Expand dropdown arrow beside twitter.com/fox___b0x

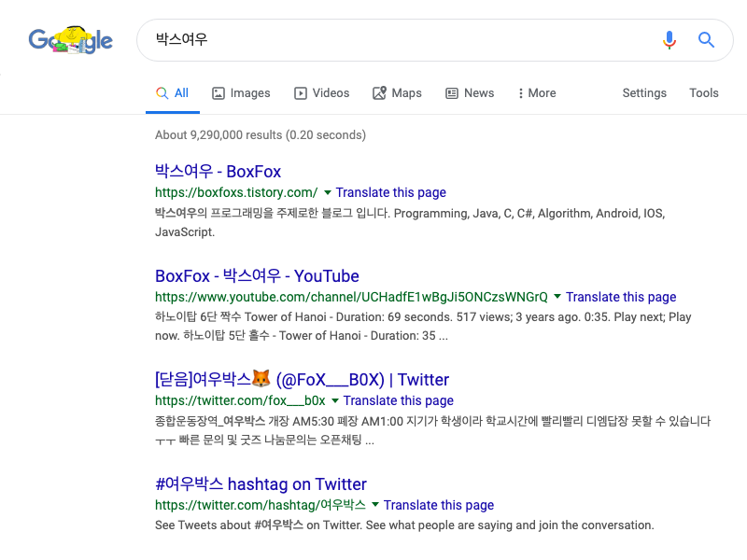[x=335, y=400]
